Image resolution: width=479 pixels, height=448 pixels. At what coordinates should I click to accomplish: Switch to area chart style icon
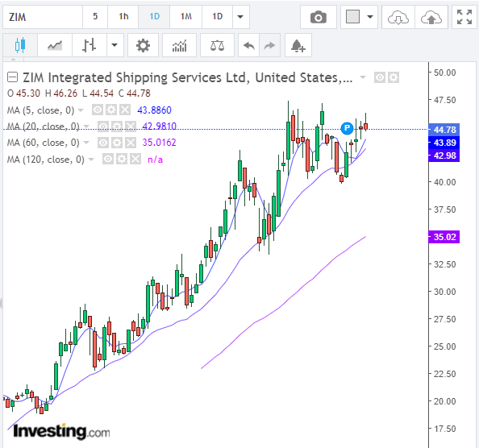55,45
